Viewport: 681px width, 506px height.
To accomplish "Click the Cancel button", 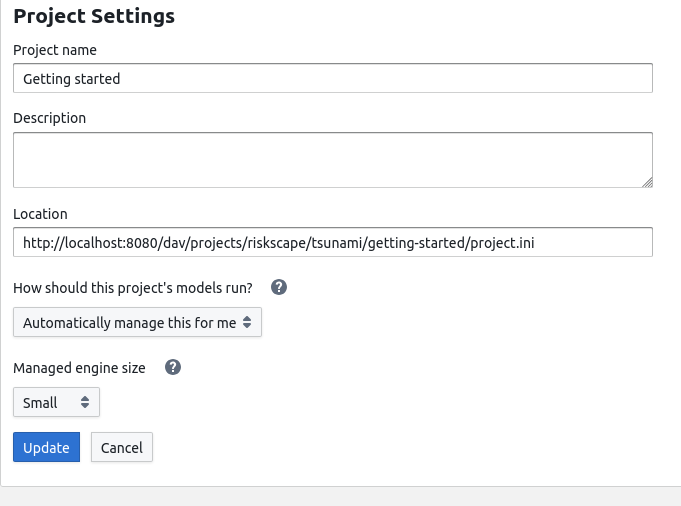I will click(x=122, y=447).
